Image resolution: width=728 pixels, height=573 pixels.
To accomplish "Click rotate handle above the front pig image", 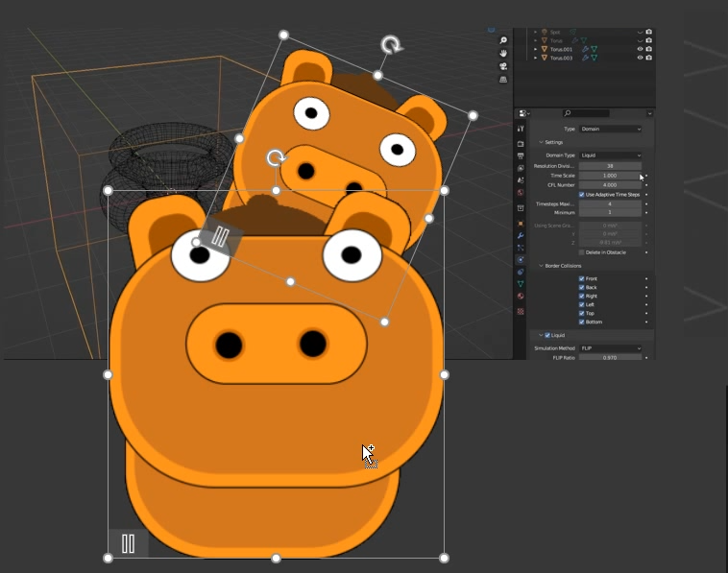I will click(276, 158).
